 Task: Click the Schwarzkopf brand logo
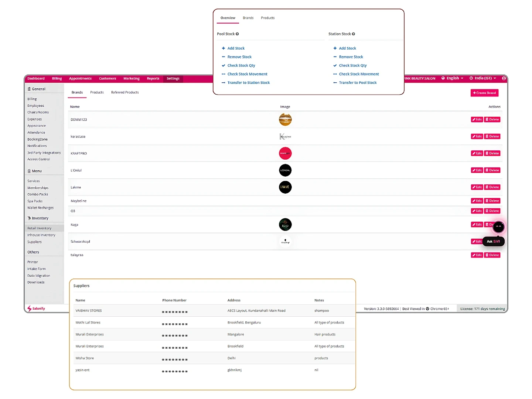[285, 242]
